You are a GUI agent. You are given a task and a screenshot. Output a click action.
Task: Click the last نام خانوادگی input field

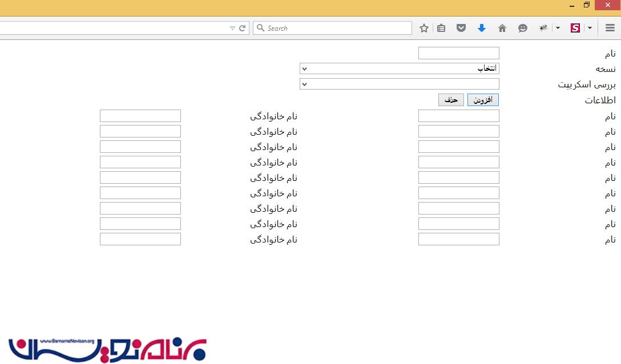[140, 239]
